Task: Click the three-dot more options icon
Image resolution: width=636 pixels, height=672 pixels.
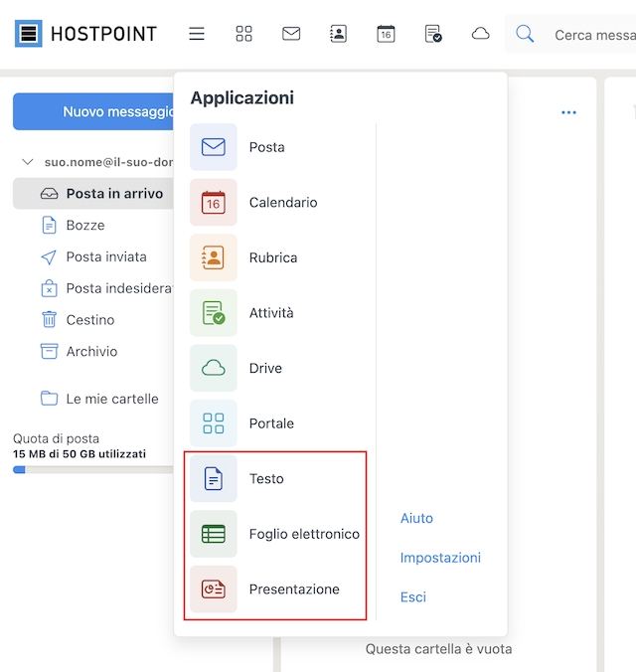Action: point(568,112)
